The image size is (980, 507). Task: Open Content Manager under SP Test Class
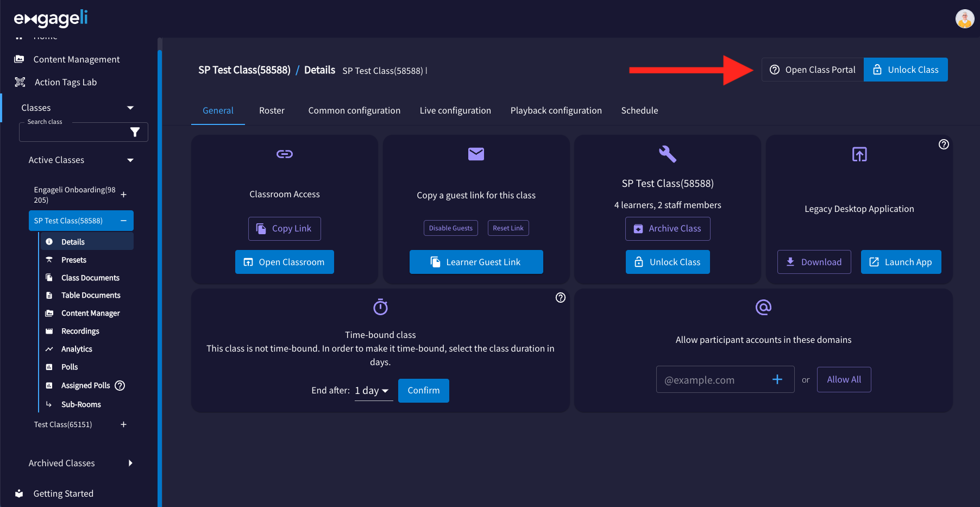click(91, 313)
